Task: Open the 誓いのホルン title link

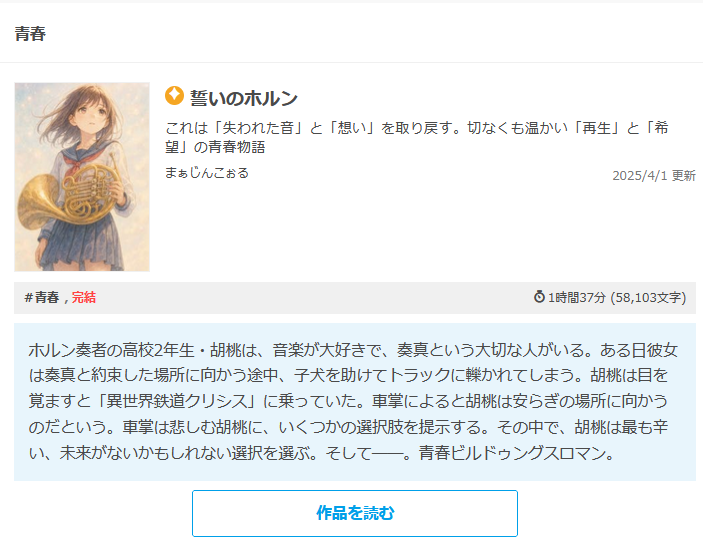Action: click(x=244, y=98)
